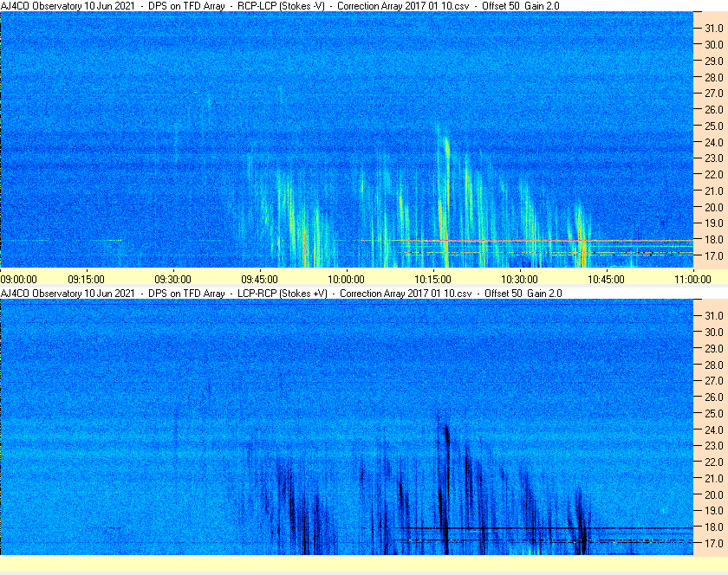The image size is (728, 575).
Task: Select 29.0 frequency label in Stokes +V plot
Action: pyautogui.click(x=714, y=348)
